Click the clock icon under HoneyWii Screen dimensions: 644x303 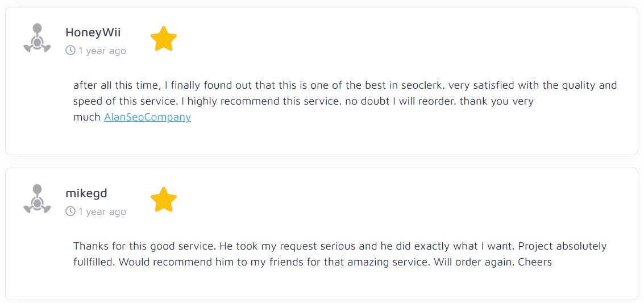(70, 51)
